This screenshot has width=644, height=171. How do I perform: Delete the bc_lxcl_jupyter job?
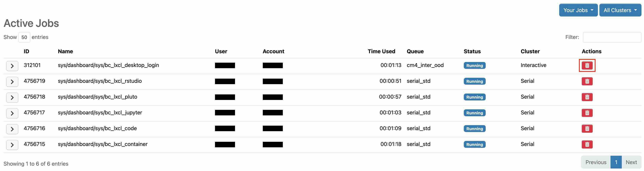pyautogui.click(x=587, y=113)
